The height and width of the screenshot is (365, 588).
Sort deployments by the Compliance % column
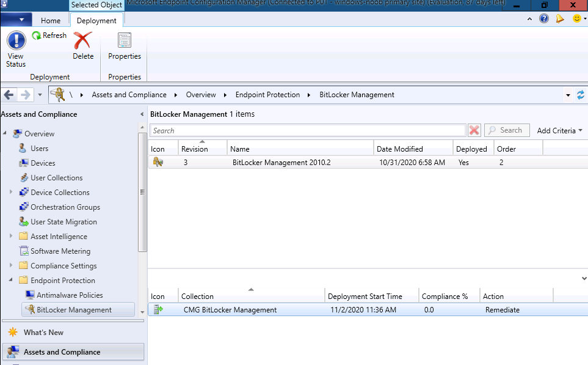coord(449,297)
